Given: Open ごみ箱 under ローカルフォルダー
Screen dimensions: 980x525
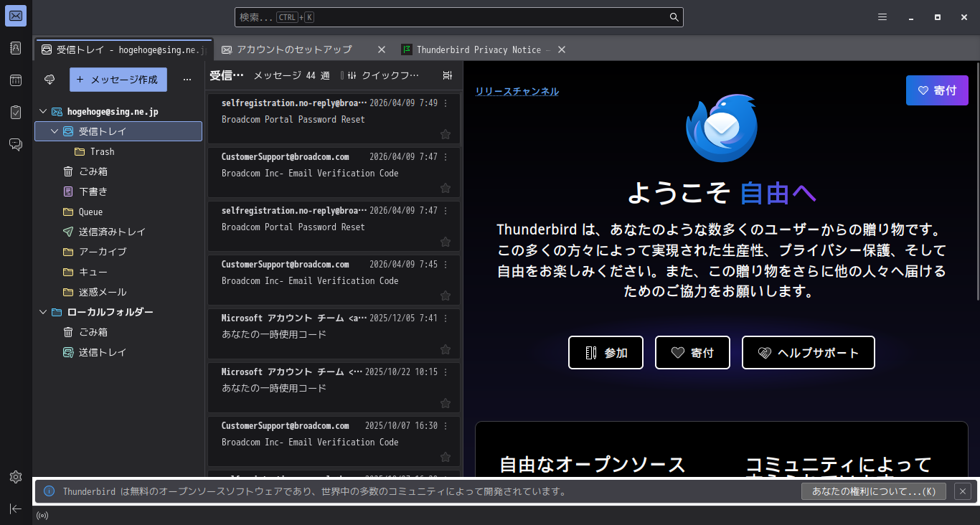Looking at the screenshot, I should pyautogui.click(x=118, y=332).
